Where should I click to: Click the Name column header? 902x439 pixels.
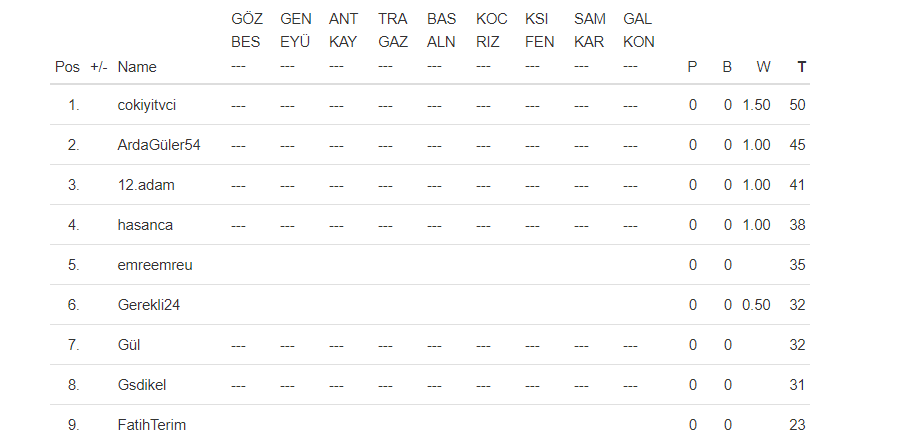137,67
